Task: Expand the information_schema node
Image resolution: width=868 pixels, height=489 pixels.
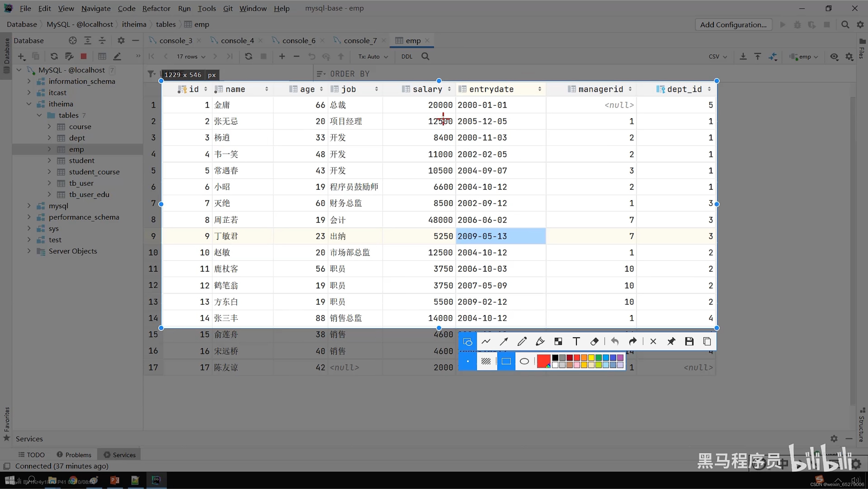Action: click(29, 81)
